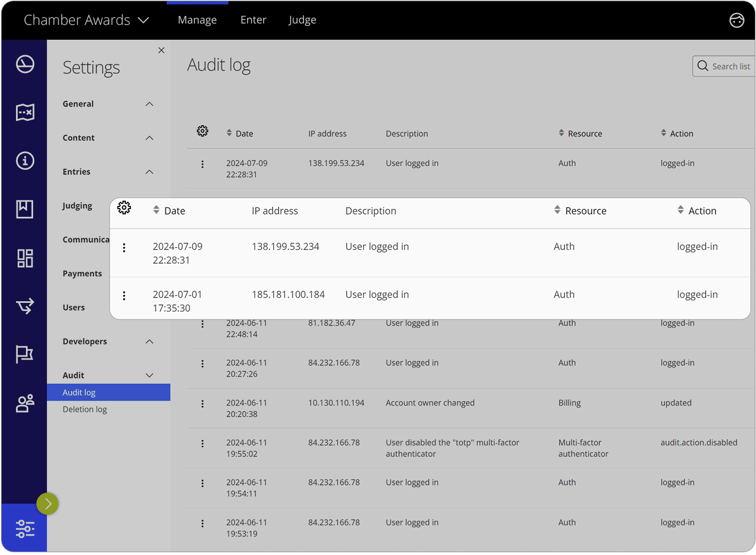
Task: Open row menu for 2024-07-01 login entry
Action: (x=124, y=296)
